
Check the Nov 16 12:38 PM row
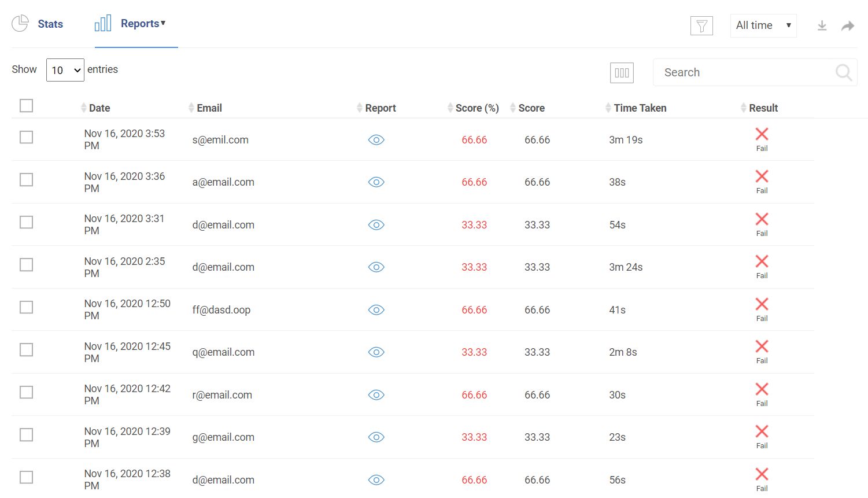click(x=26, y=477)
